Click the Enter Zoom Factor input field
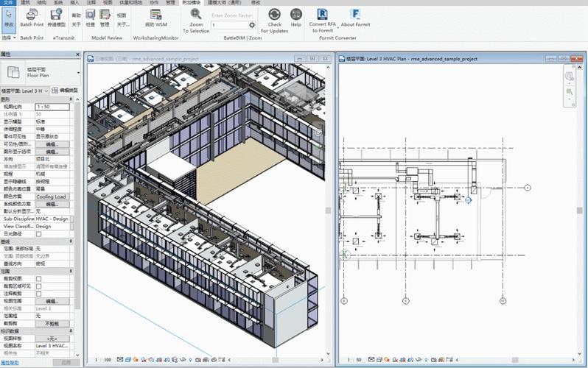 [x=229, y=25]
